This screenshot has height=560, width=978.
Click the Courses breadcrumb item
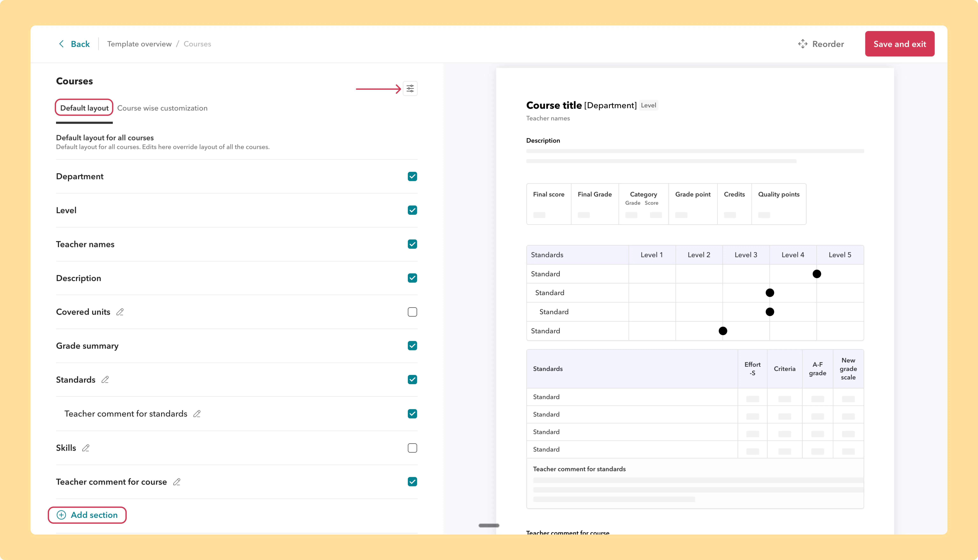[197, 44]
